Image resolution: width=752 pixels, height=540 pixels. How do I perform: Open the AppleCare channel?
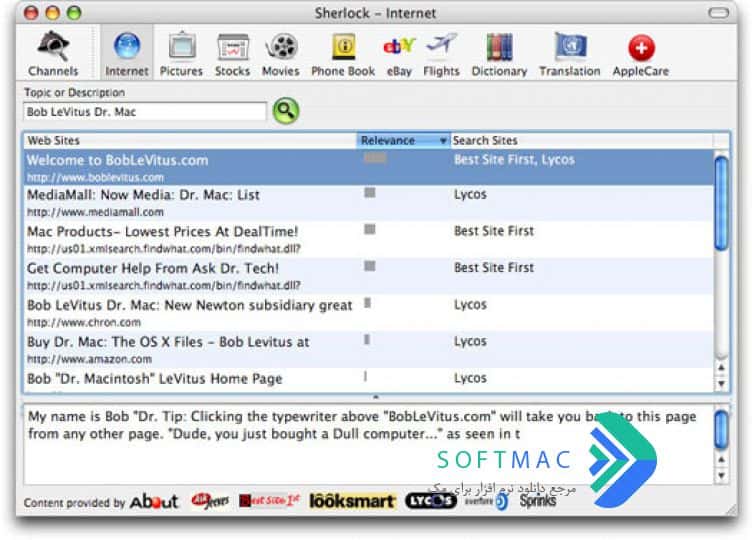[641, 54]
